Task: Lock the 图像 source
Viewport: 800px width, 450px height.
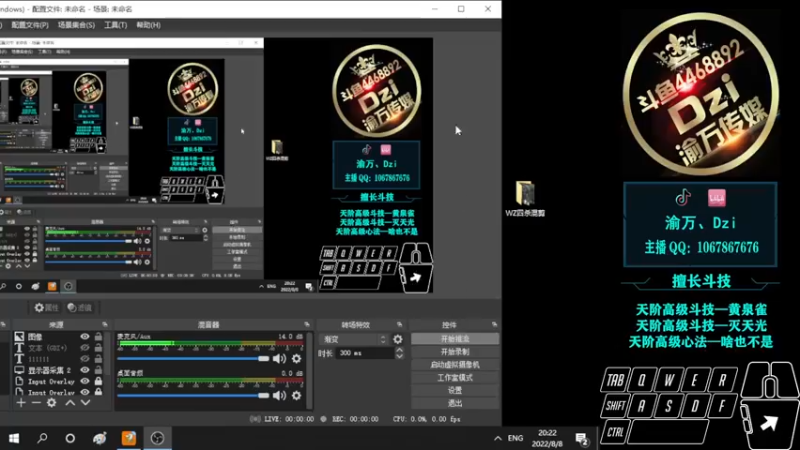Action: (x=98, y=337)
